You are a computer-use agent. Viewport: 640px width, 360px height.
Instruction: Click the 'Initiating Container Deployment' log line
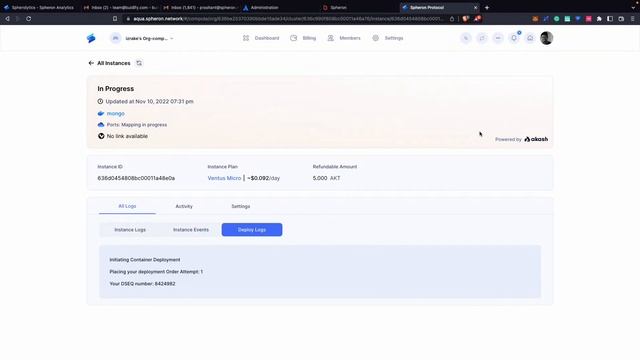145,260
